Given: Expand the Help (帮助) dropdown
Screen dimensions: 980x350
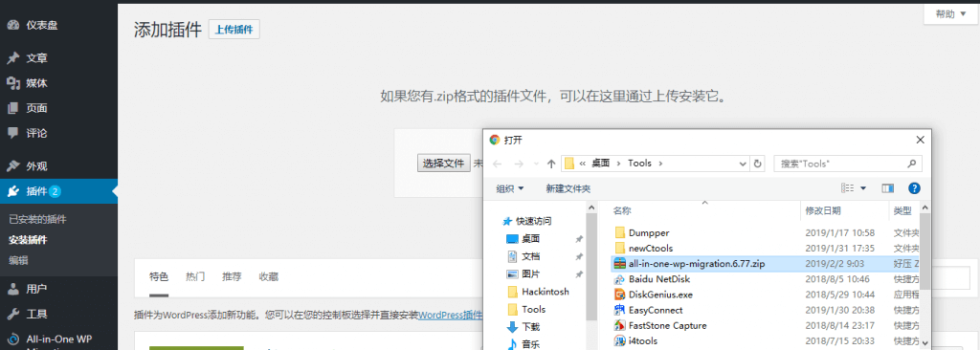Looking at the screenshot, I should pyautogui.click(x=949, y=13).
